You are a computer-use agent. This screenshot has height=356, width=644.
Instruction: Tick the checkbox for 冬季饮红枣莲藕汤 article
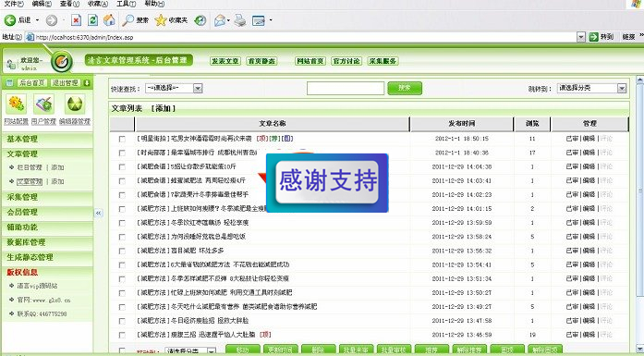tap(122, 223)
